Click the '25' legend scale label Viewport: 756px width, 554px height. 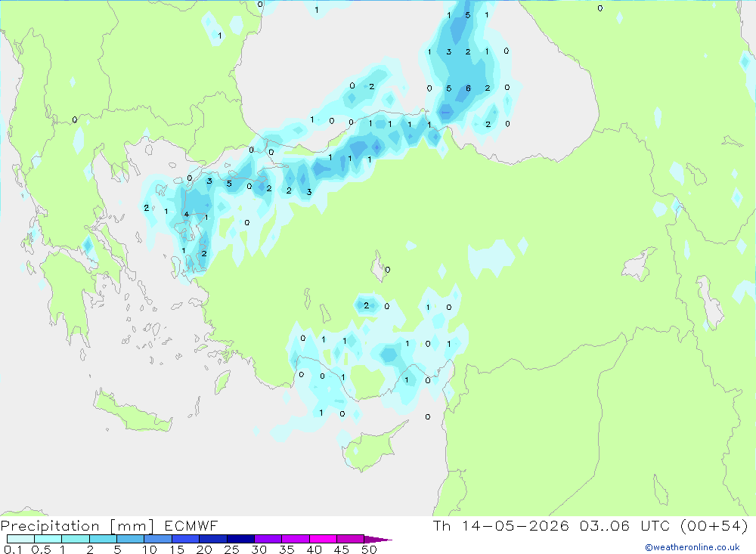(231, 549)
